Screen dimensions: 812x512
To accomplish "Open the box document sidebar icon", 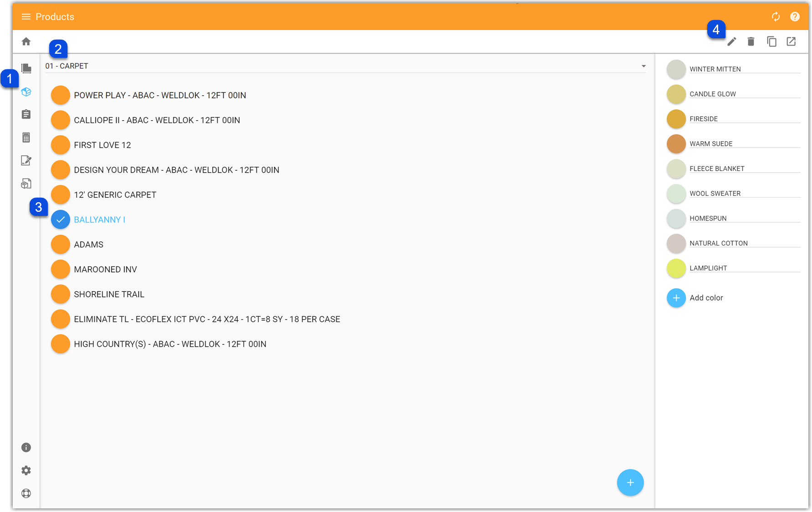I will point(26,184).
